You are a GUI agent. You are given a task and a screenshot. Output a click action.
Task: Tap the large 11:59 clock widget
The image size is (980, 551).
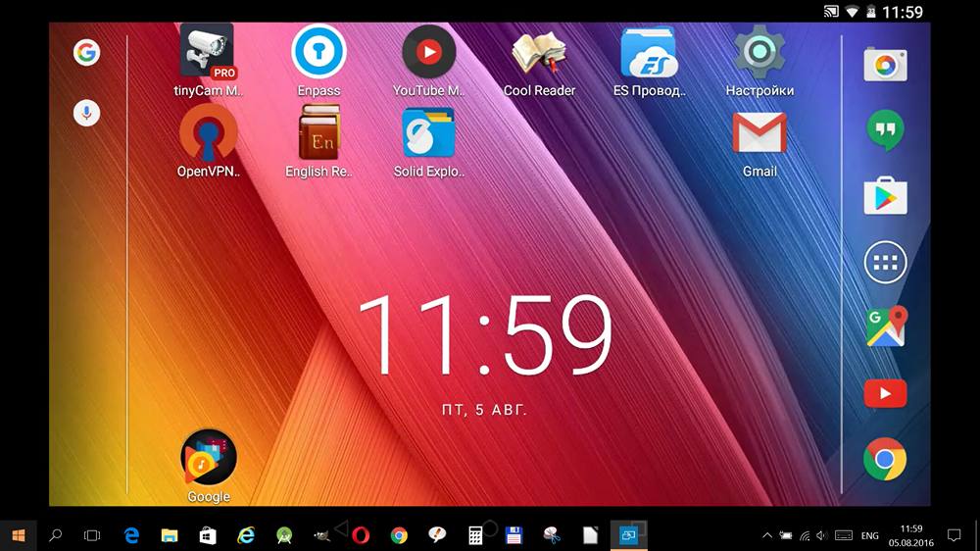coord(485,335)
